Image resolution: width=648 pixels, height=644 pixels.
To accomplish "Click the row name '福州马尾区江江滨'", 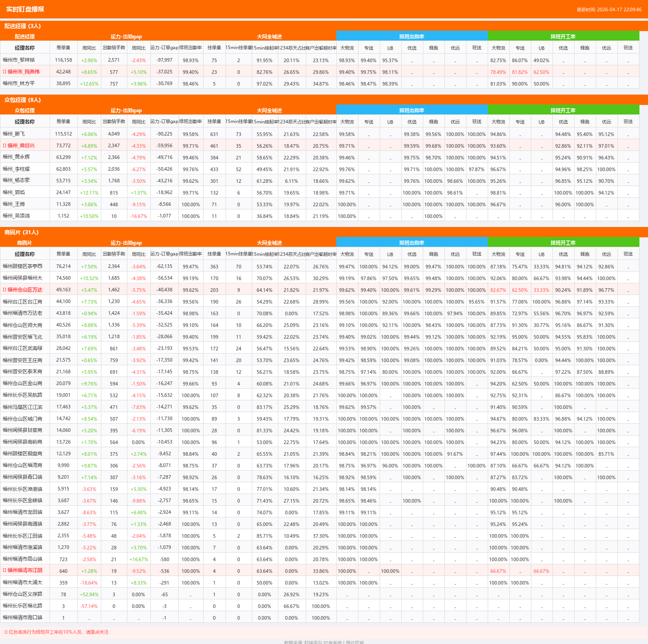I will coord(23,407).
